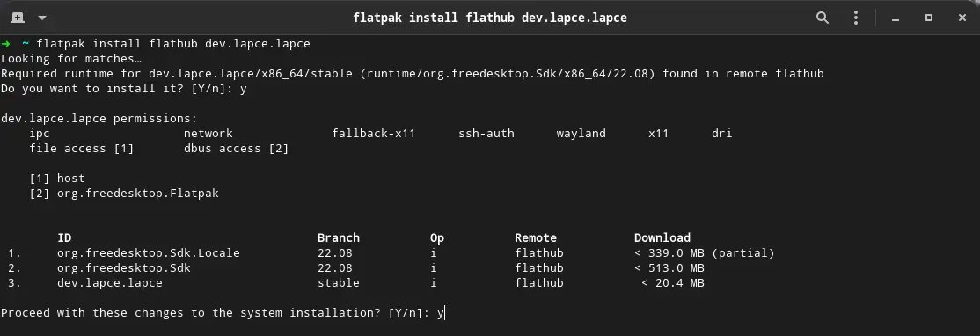
Task: Maximize the terminal window
Action: (x=929, y=18)
